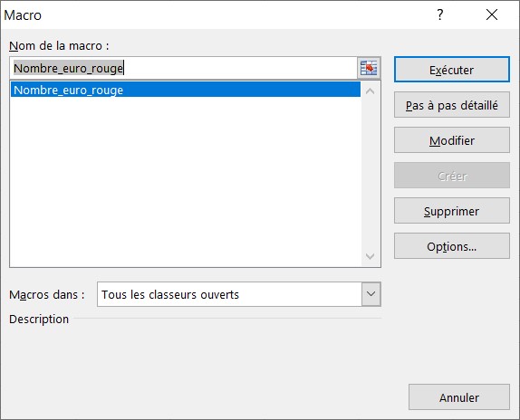Click the greyed-out Créer button

click(x=452, y=176)
